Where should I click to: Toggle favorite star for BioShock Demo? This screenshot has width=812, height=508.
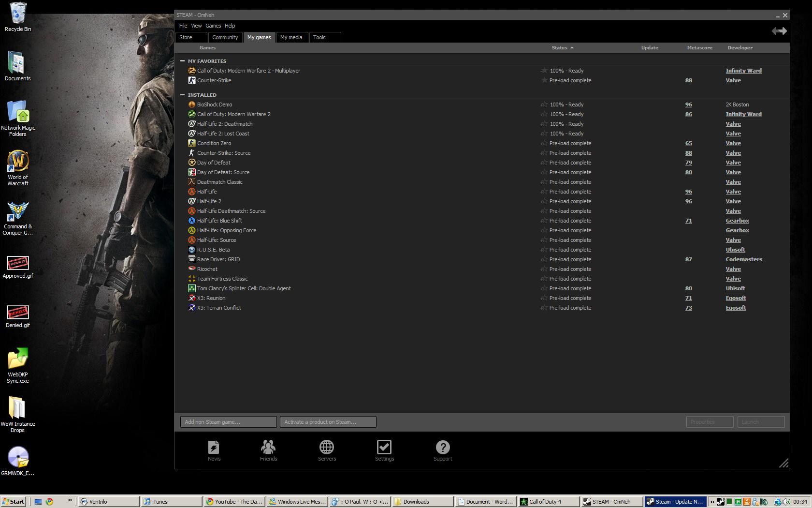pyautogui.click(x=544, y=105)
